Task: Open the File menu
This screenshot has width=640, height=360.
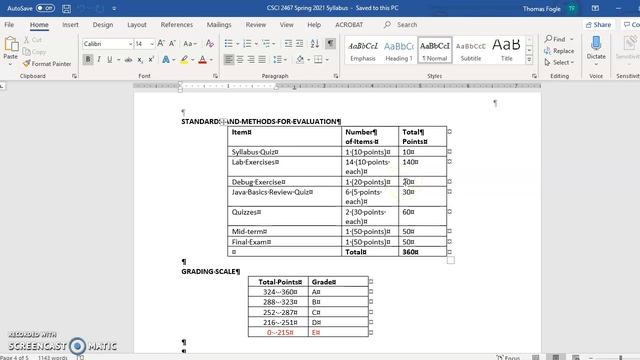Action: coord(9,24)
